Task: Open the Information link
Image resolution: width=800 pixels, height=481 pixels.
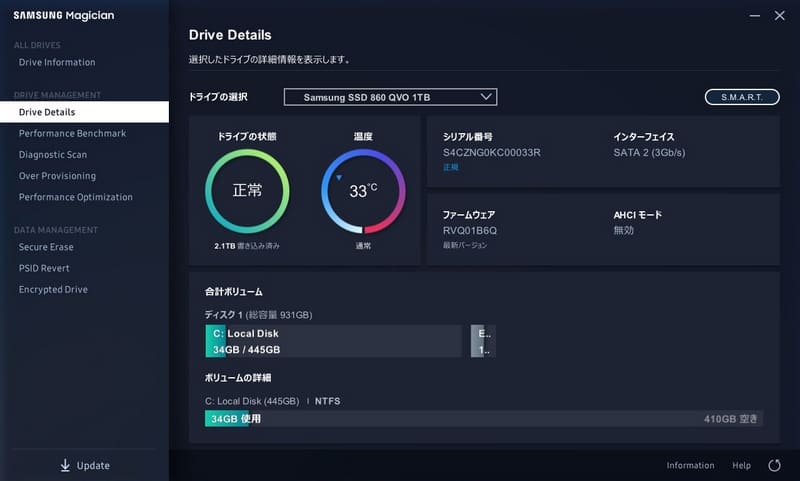Action: tap(690, 465)
